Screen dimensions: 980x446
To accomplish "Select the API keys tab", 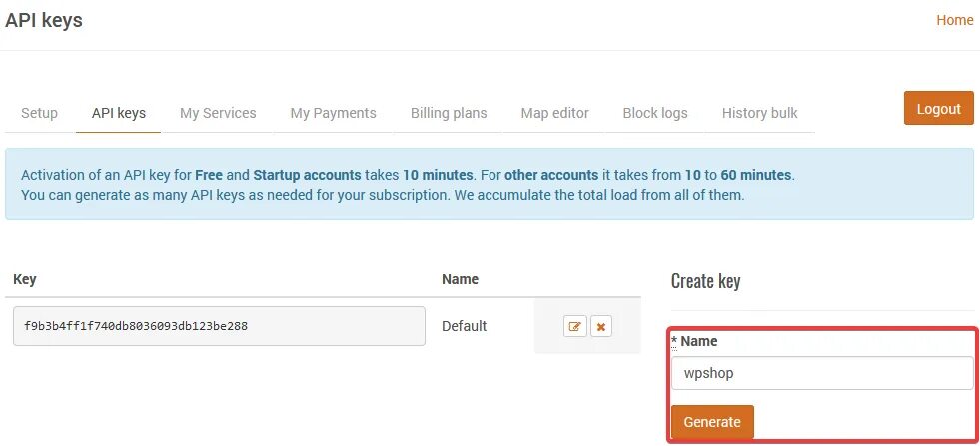I will pyautogui.click(x=119, y=113).
